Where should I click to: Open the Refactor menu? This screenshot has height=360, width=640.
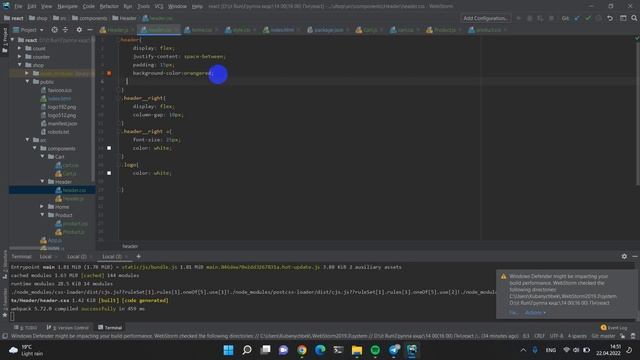point(109,6)
